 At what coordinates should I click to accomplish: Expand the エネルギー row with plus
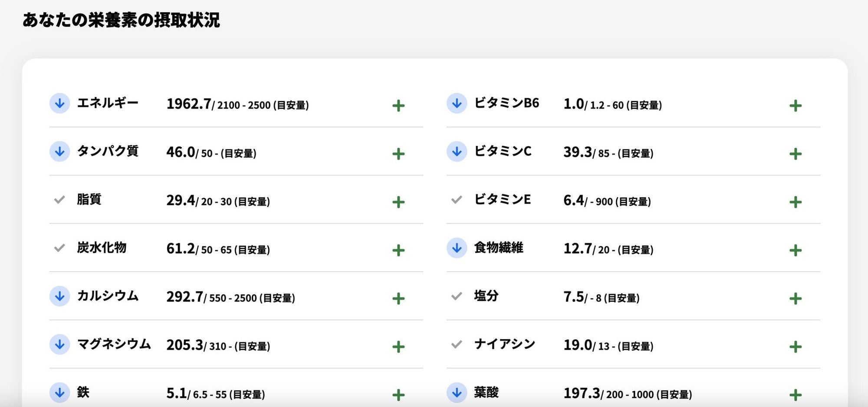pos(398,106)
